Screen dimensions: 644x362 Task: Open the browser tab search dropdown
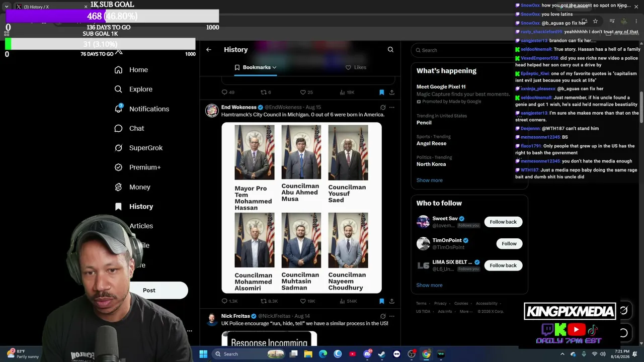[7, 7]
